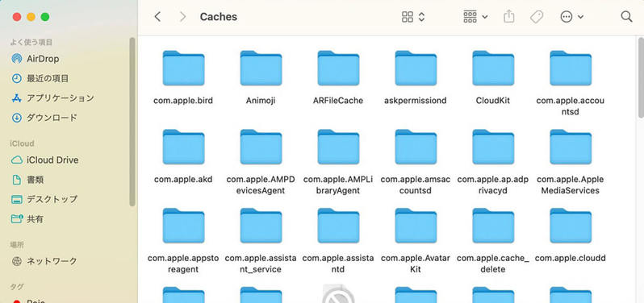
Task: Select the com.apple.amsaccountsd folder icon
Action: 416,147
